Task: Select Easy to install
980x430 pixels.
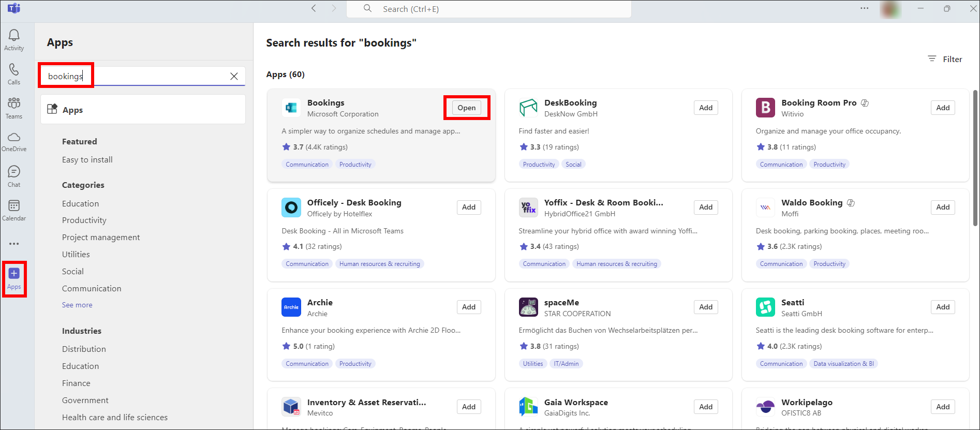Action: click(87, 159)
